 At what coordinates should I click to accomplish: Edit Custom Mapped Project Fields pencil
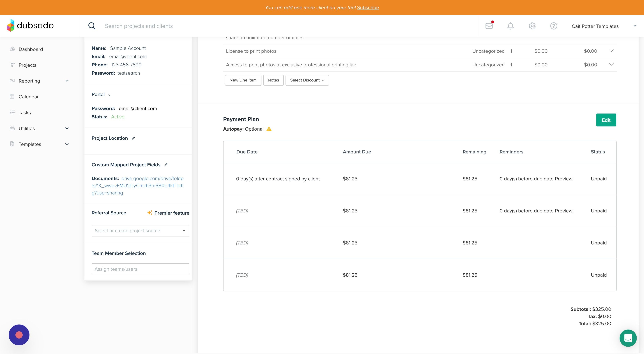166,165
